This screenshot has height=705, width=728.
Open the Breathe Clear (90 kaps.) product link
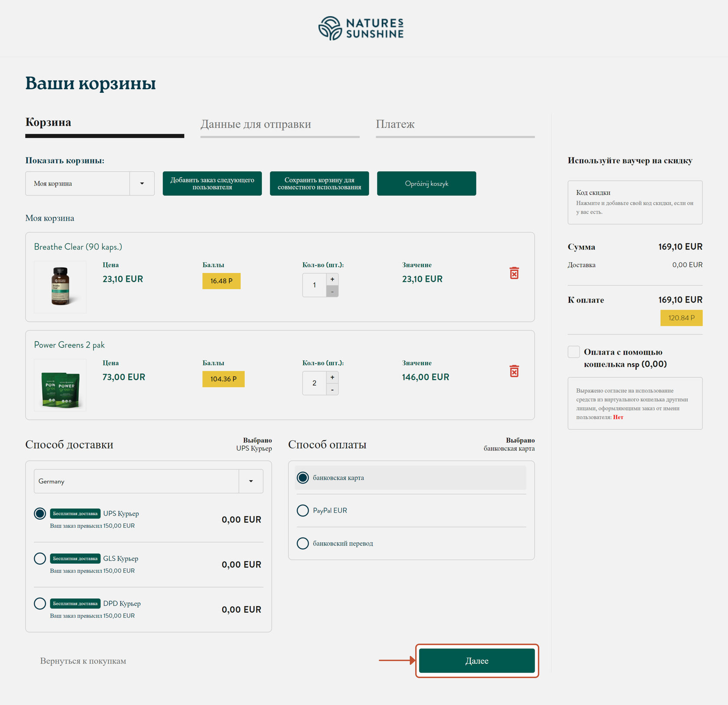coord(78,247)
